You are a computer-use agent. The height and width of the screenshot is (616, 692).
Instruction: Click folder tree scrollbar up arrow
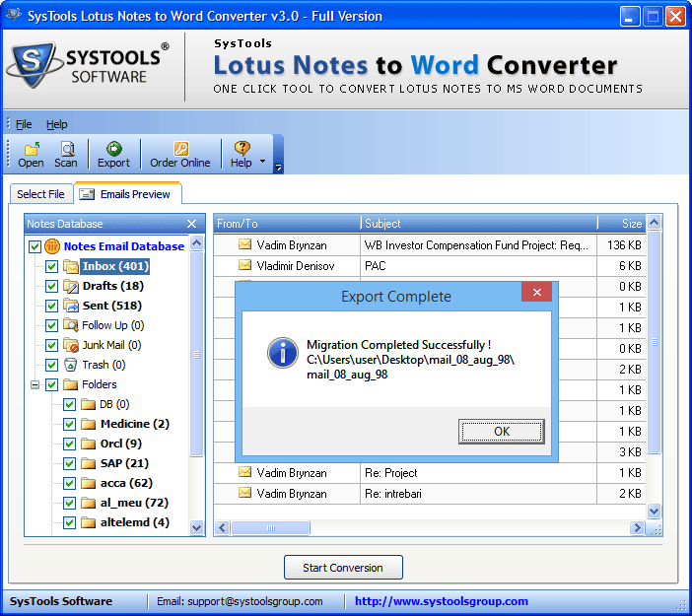197,242
